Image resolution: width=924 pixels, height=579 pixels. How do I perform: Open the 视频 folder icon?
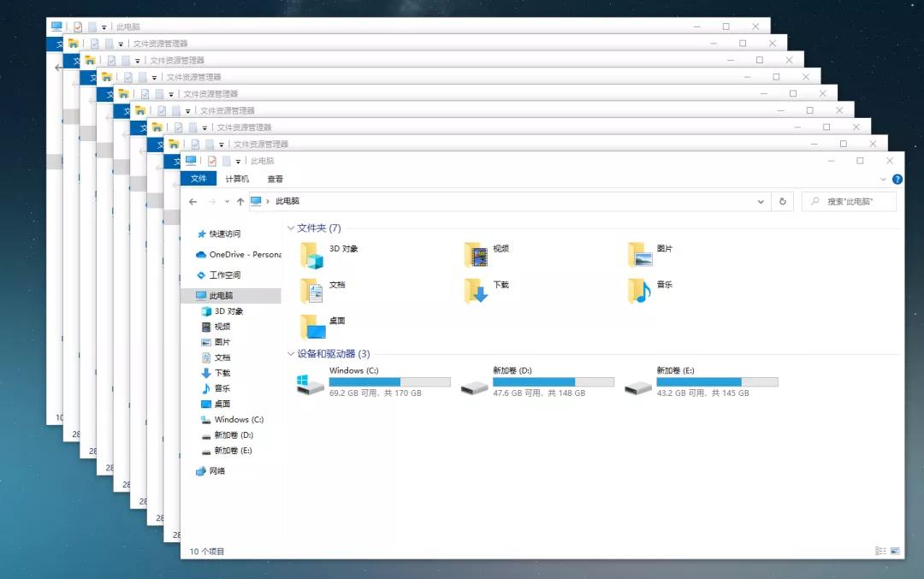click(477, 256)
